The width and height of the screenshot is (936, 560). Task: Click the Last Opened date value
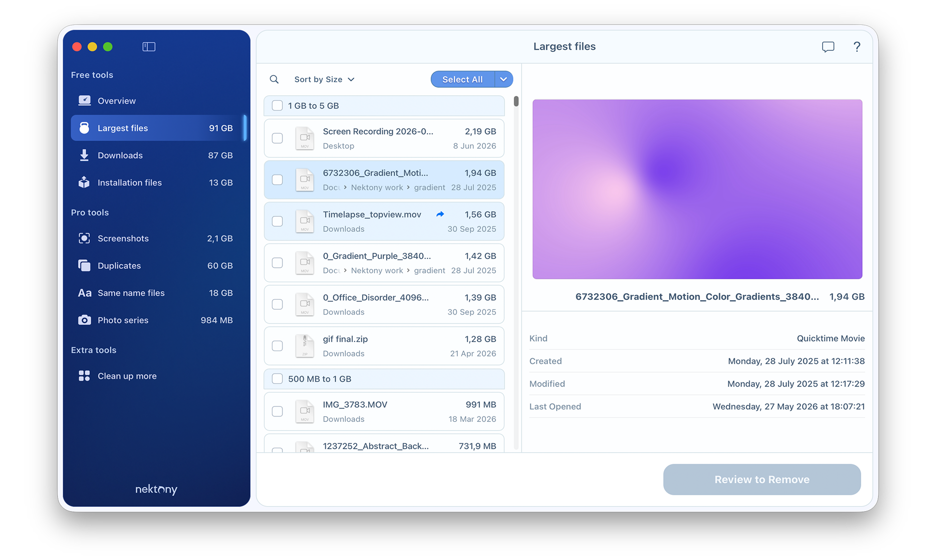(788, 406)
